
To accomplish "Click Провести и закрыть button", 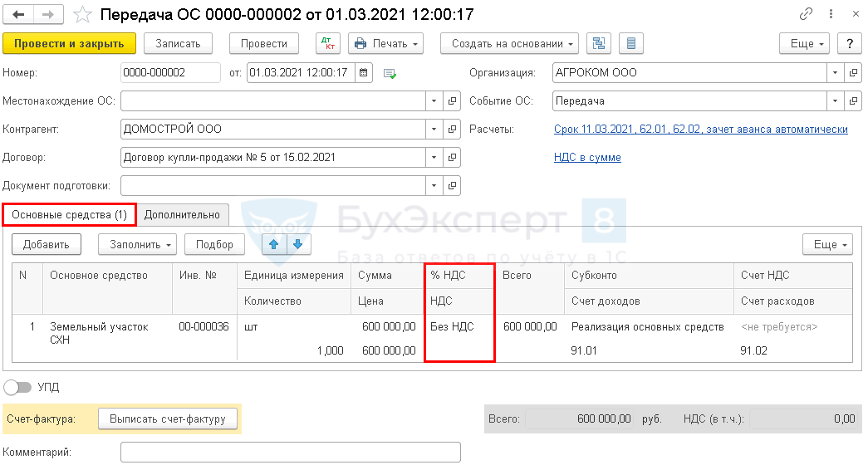I will pos(69,43).
